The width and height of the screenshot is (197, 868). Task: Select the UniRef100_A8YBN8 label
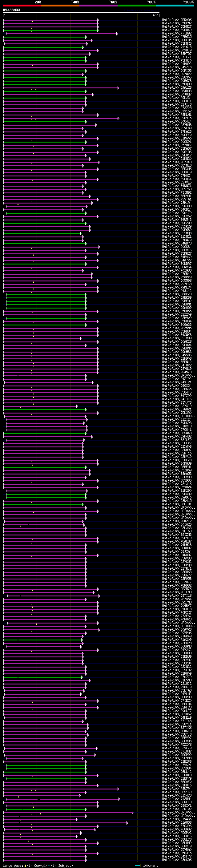tap(177, 125)
